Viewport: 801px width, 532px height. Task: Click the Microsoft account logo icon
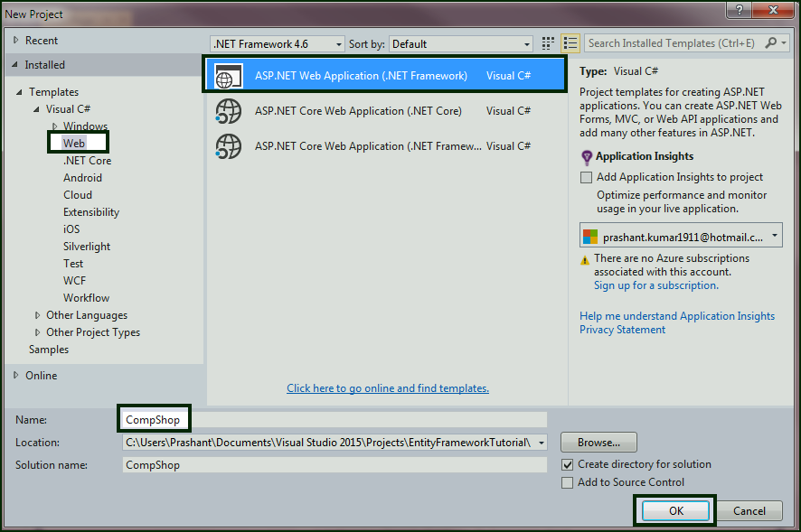pyautogui.click(x=590, y=237)
